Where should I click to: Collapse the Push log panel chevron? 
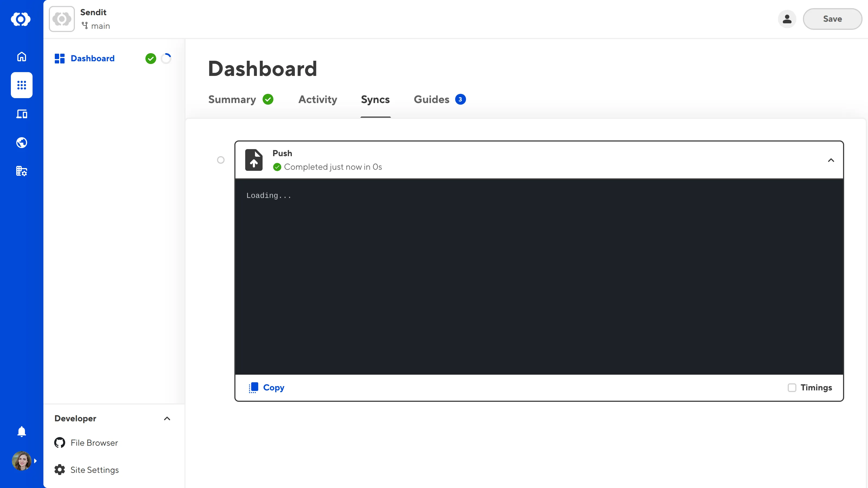(x=831, y=160)
